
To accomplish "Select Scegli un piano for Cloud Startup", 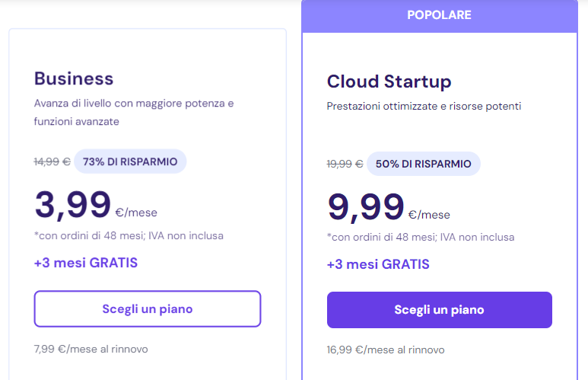I will pos(439,310).
